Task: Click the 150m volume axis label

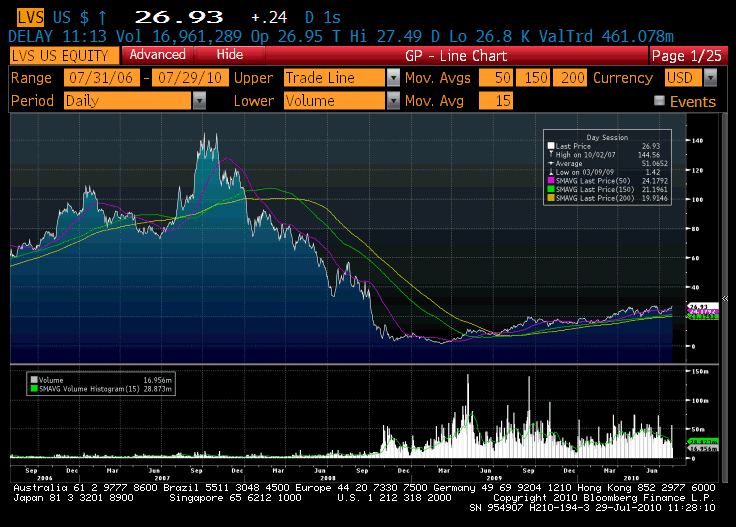Action: point(700,371)
